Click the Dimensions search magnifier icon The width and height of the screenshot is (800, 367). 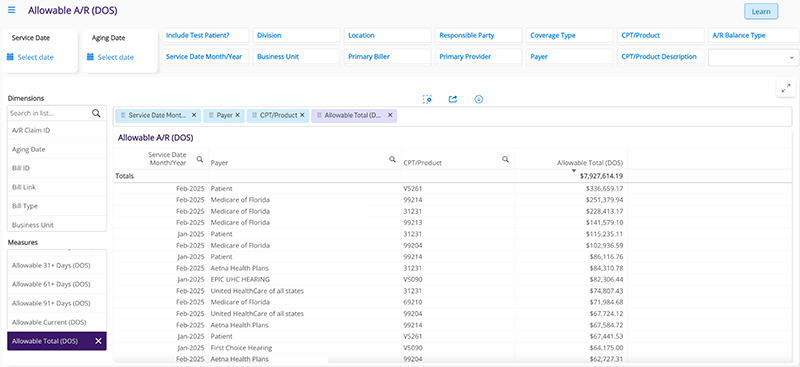coord(96,113)
